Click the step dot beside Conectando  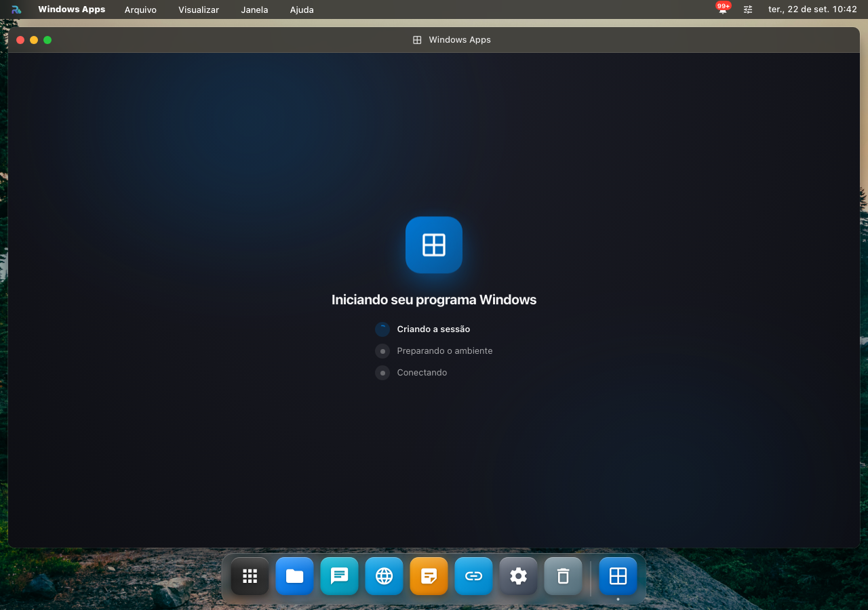382,373
